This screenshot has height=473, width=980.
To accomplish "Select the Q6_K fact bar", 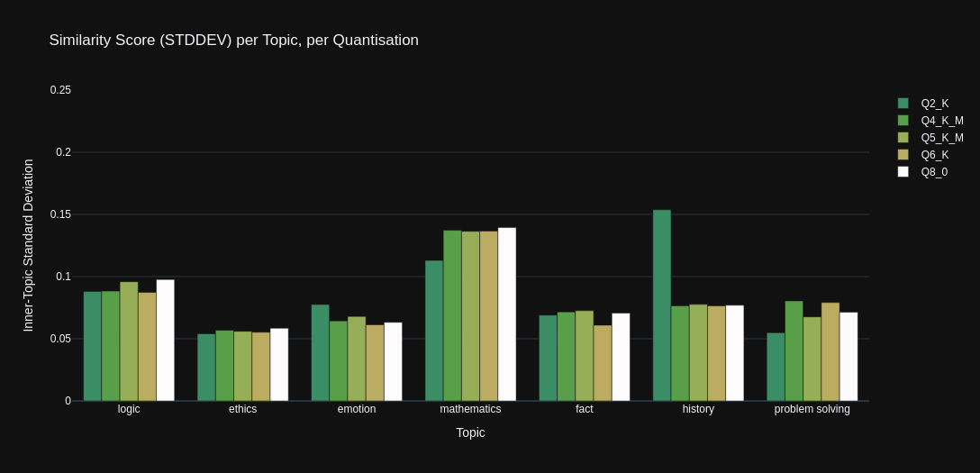I will click(x=603, y=363).
